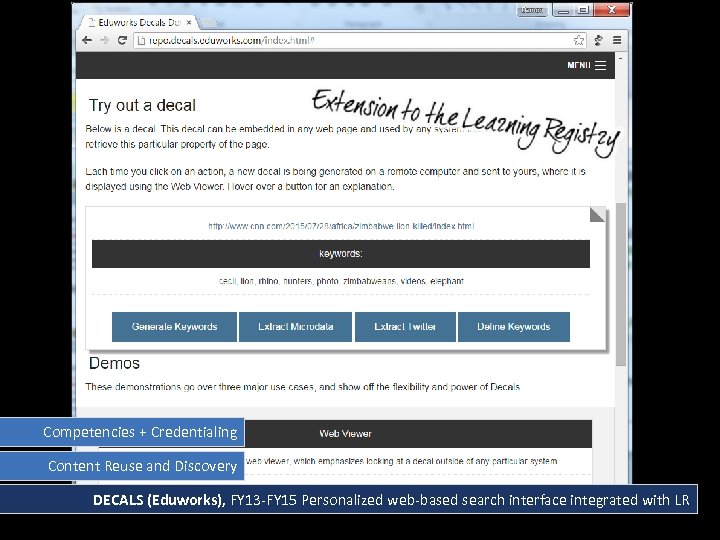The width and height of the screenshot is (720, 540).
Task: Click the browser forward arrow
Action: tap(105, 40)
